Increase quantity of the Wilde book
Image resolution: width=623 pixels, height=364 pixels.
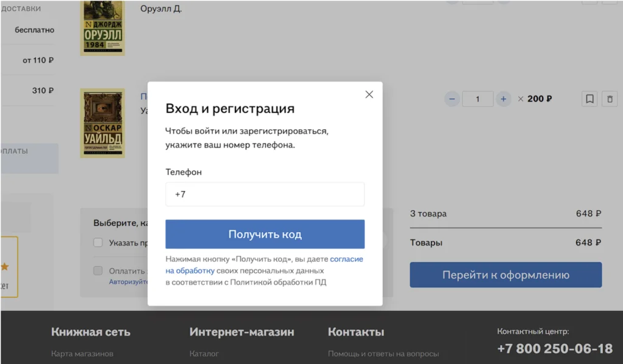503,99
